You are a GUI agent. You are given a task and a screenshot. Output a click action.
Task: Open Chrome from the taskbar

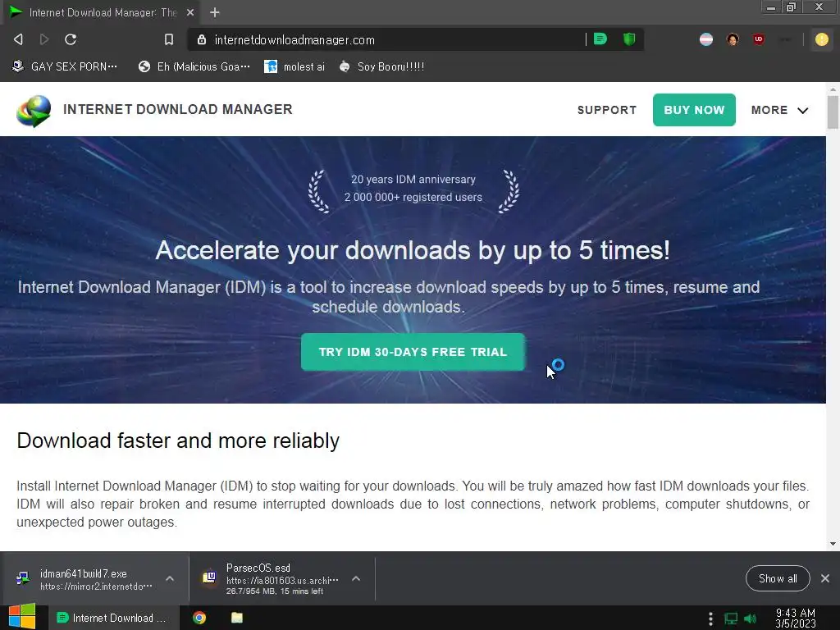coord(199,618)
